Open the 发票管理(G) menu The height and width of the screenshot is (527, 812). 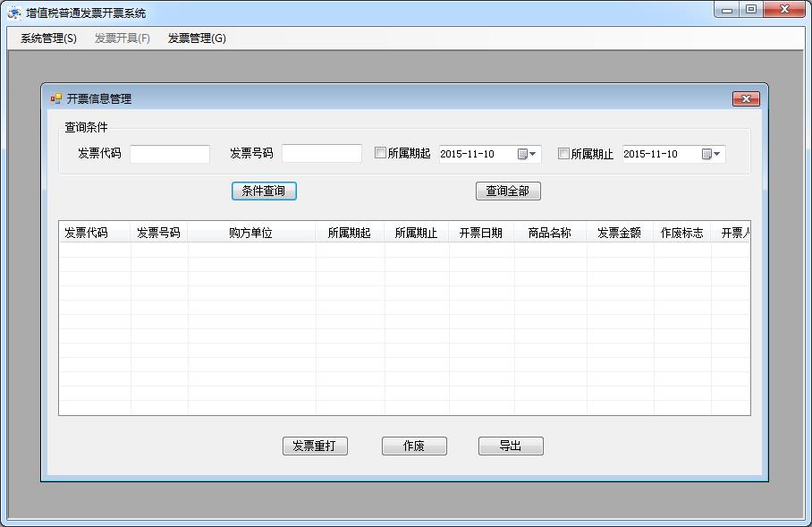click(197, 38)
